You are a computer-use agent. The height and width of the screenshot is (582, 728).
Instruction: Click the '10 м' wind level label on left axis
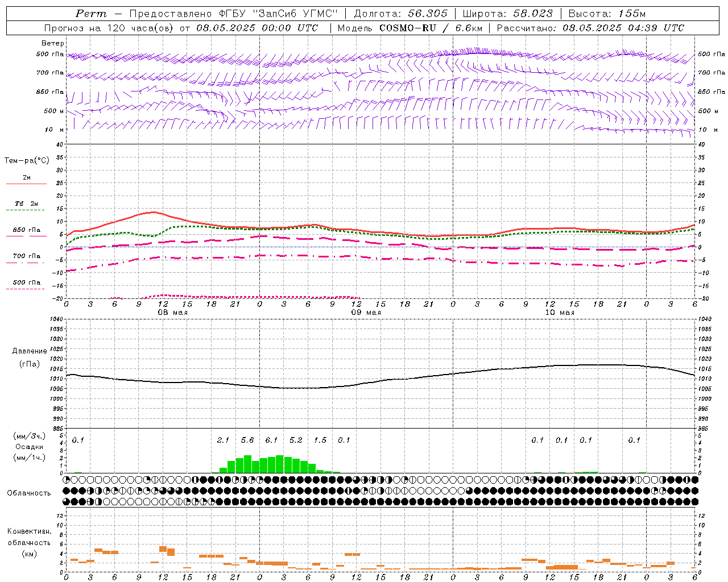coord(55,130)
